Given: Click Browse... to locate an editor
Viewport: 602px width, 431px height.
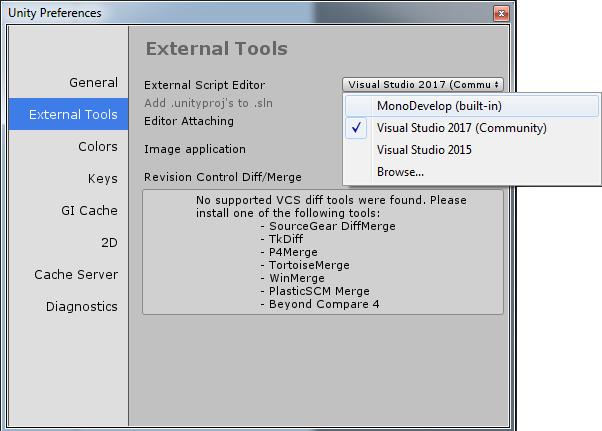Looking at the screenshot, I should point(472,172).
